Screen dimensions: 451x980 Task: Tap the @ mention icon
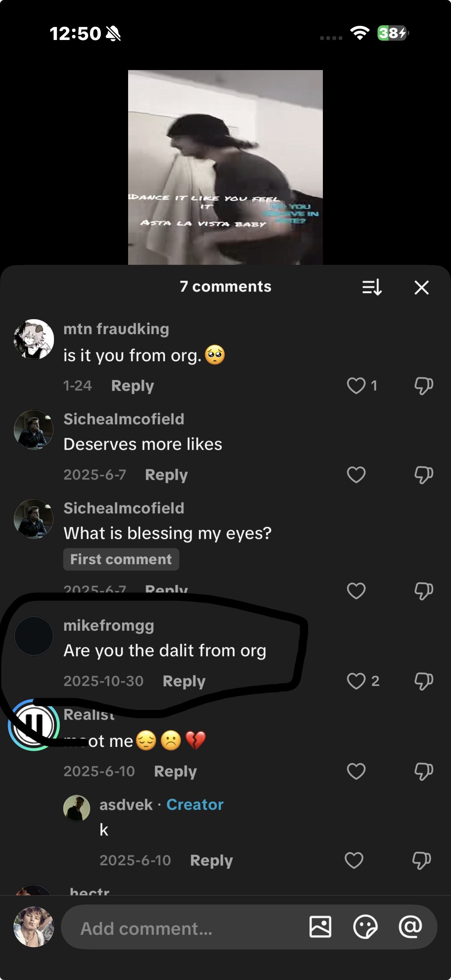click(410, 927)
